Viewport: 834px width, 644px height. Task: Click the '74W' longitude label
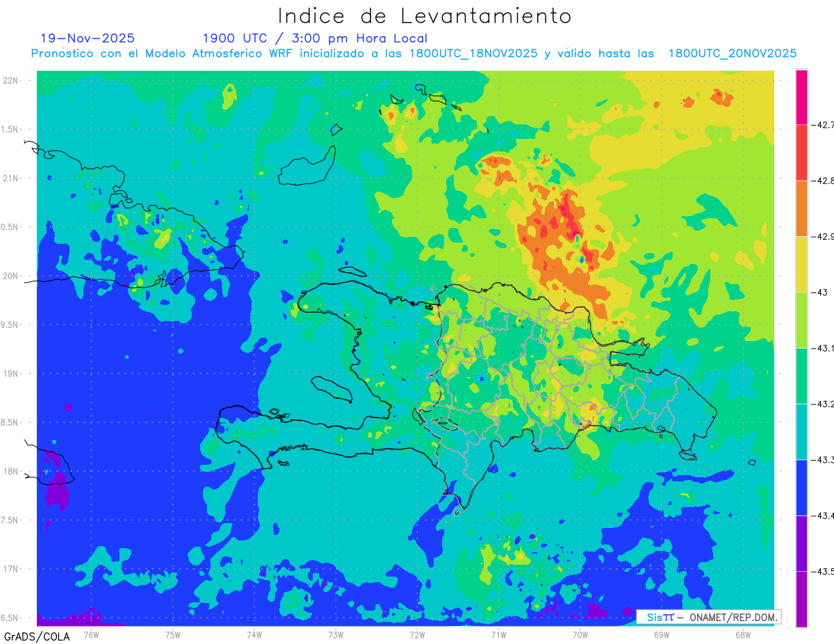point(254,634)
